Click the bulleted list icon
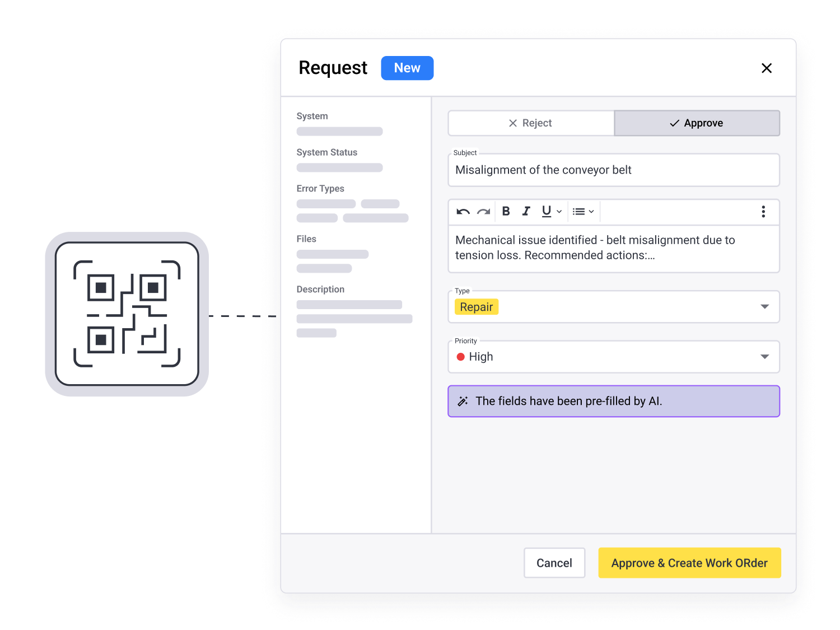840x630 pixels. tap(579, 212)
